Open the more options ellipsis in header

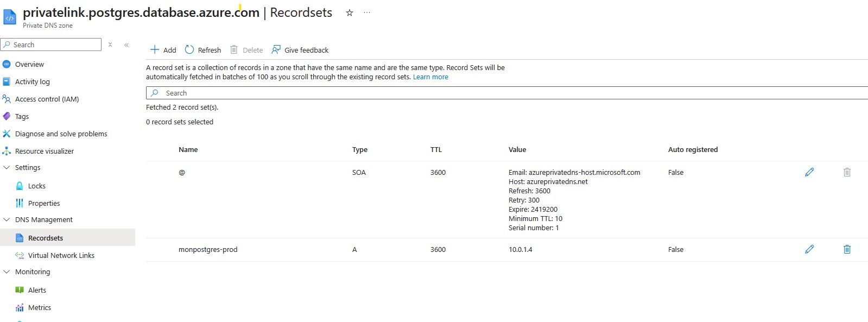click(x=367, y=12)
